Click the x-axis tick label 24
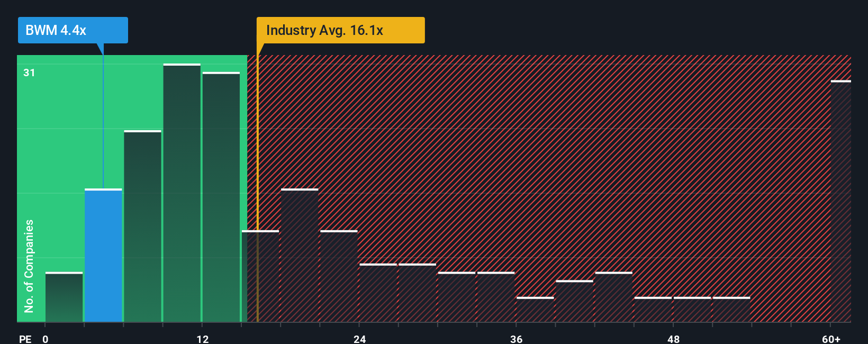 (x=360, y=339)
